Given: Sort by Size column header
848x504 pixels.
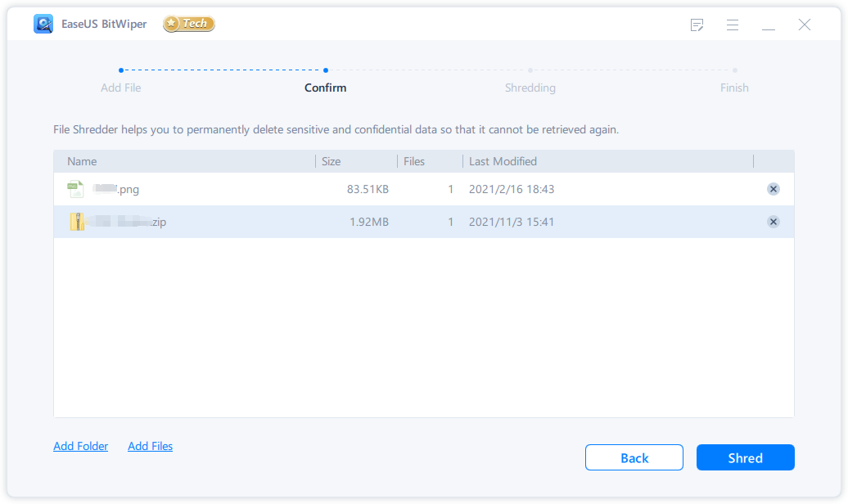Looking at the screenshot, I should pyautogui.click(x=331, y=161).
